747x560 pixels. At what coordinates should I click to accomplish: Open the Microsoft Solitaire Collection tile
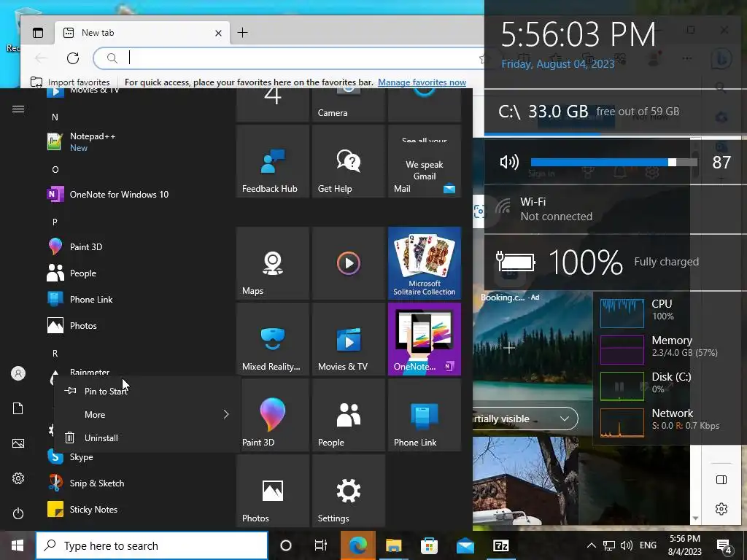(x=425, y=263)
